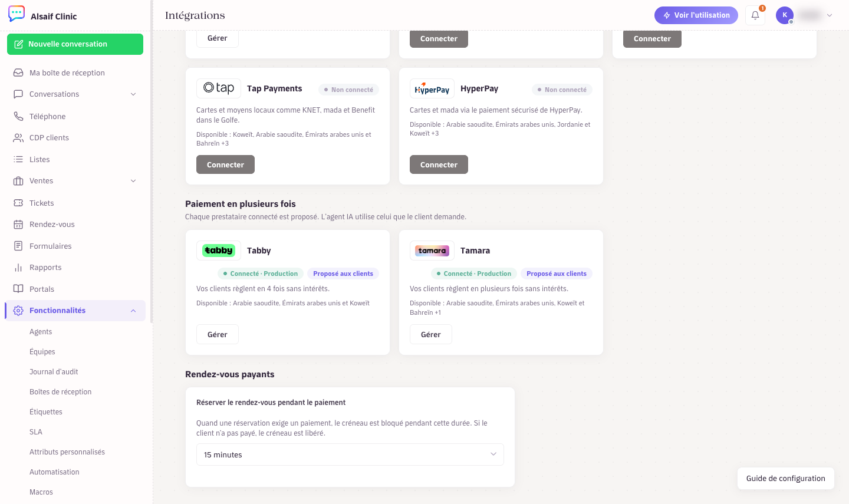The image size is (849, 504).
Task: Expand the Ventes submenu chevron
Action: (x=133, y=181)
